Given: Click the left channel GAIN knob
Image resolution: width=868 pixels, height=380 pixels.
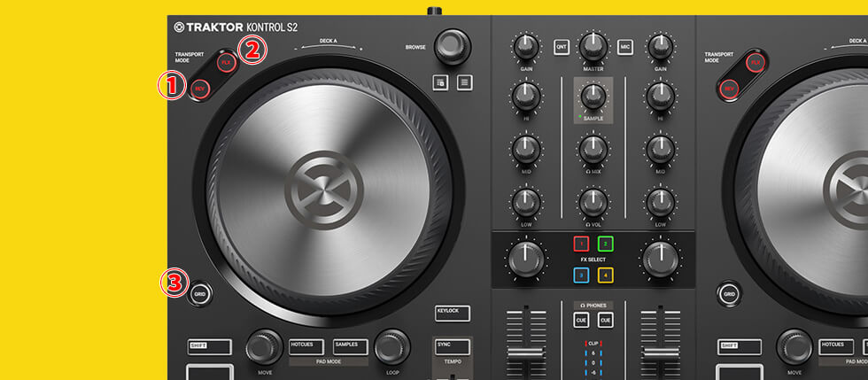Looking at the screenshot, I should (526, 48).
